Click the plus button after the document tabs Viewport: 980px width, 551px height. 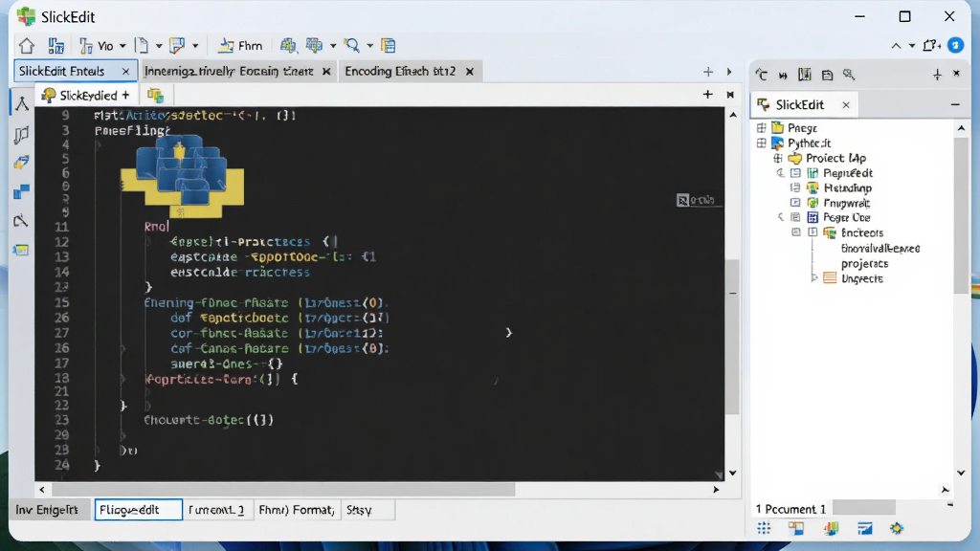pyautogui.click(x=708, y=72)
